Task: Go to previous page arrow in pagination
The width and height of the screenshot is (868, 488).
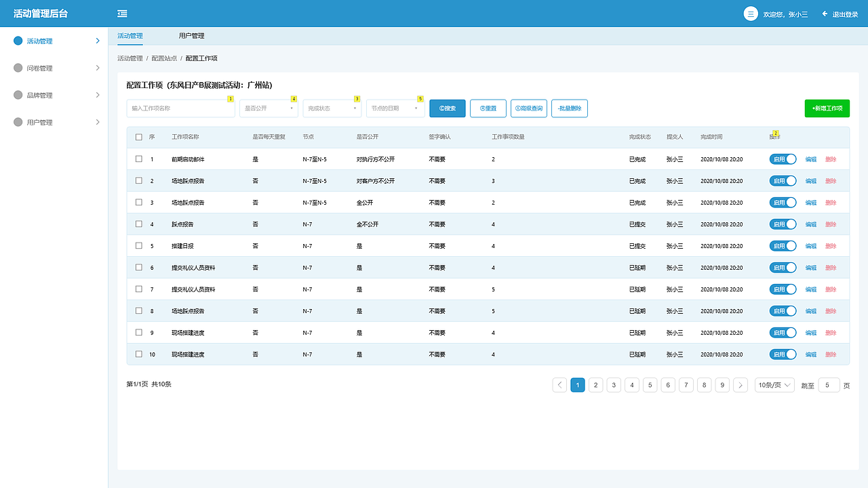Action: click(559, 385)
